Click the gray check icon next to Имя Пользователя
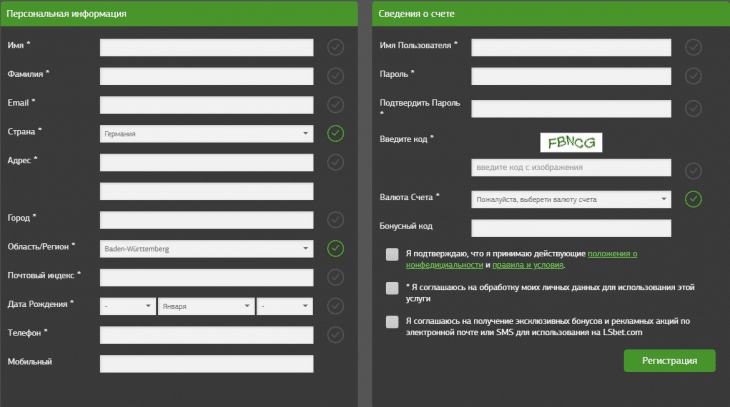The height and width of the screenshot is (407, 730). (x=693, y=47)
